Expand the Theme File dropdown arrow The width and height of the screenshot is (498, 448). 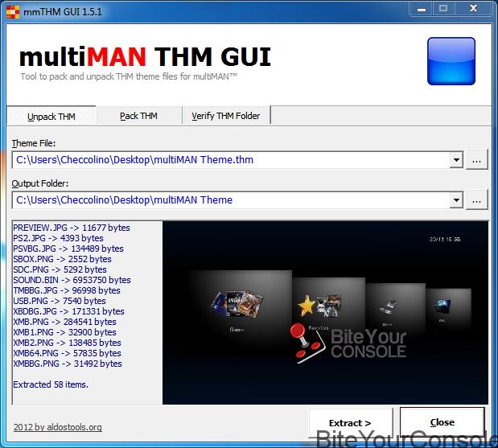(x=456, y=160)
